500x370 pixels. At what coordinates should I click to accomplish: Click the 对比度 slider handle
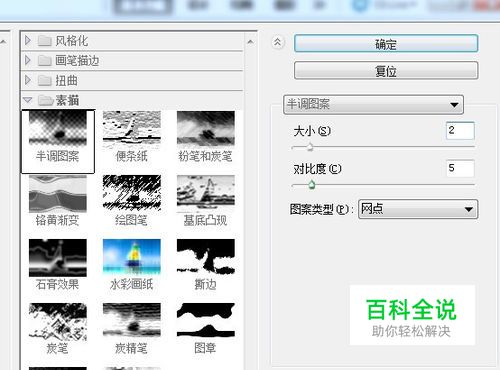click(x=312, y=184)
